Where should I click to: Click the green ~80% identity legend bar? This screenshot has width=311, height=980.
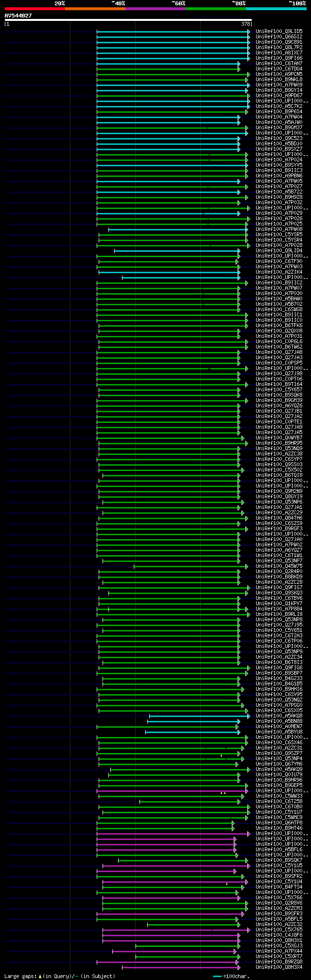216,8
